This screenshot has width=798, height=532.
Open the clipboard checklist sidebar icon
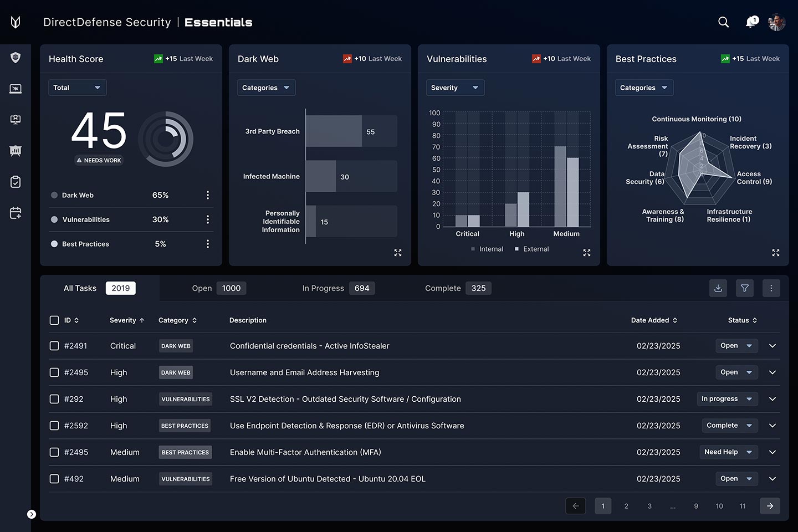click(x=16, y=182)
